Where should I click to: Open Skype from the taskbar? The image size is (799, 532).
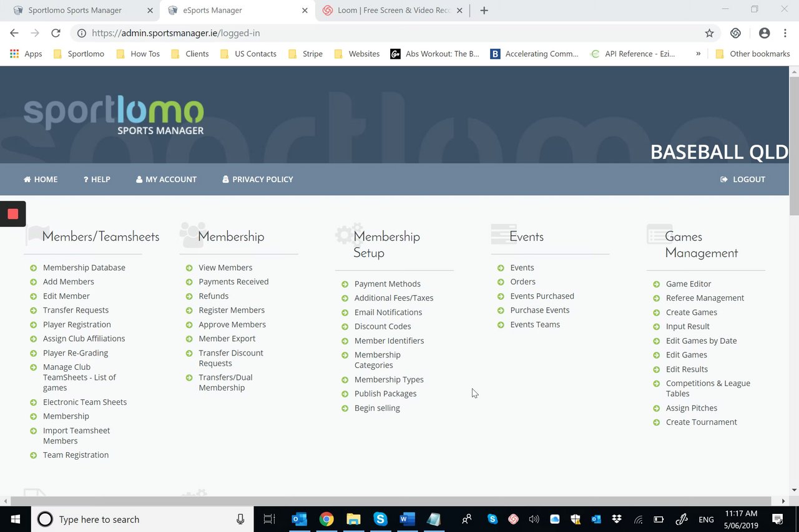click(380, 519)
